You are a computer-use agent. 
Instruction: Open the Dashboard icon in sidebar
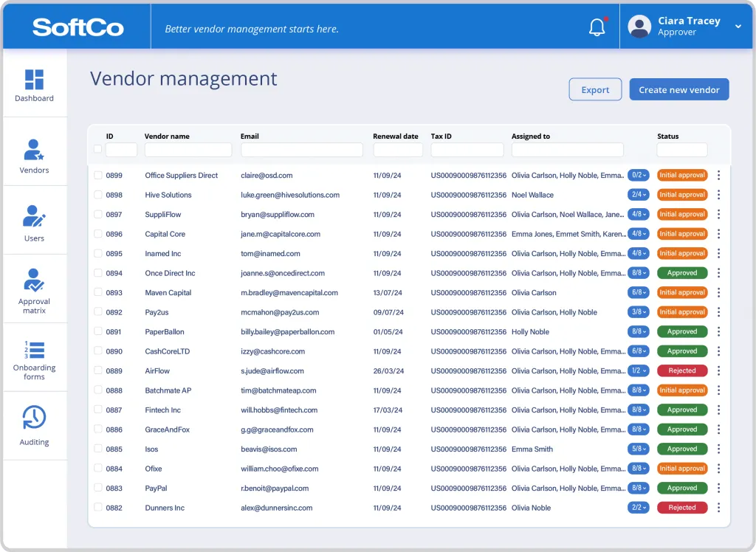point(34,80)
